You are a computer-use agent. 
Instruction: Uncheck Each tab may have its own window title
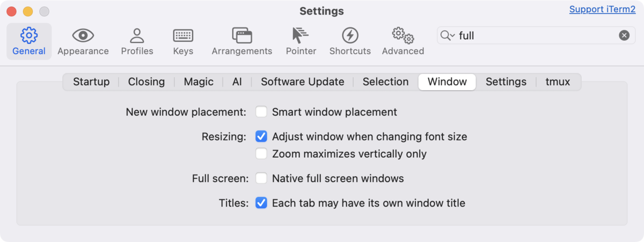click(261, 203)
